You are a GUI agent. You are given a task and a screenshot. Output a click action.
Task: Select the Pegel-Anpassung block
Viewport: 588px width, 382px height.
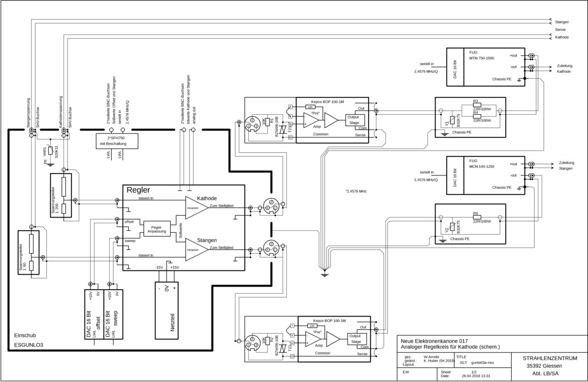point(157,229)
